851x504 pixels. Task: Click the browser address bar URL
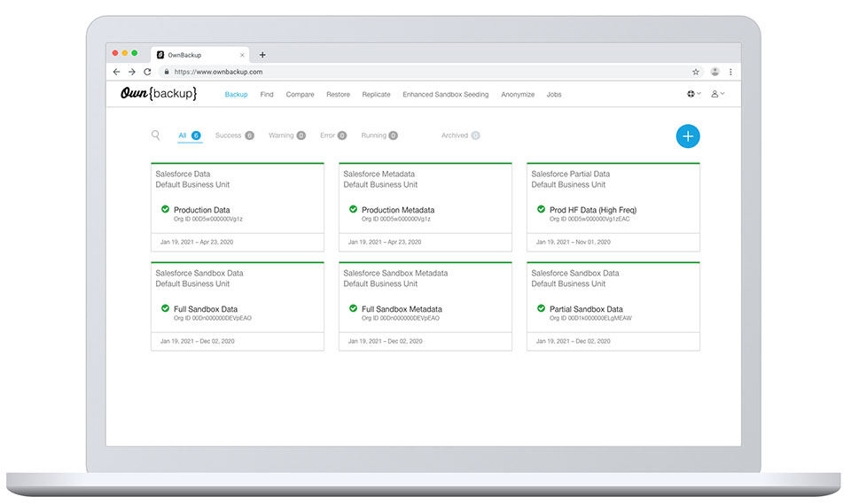coord(218,72)
